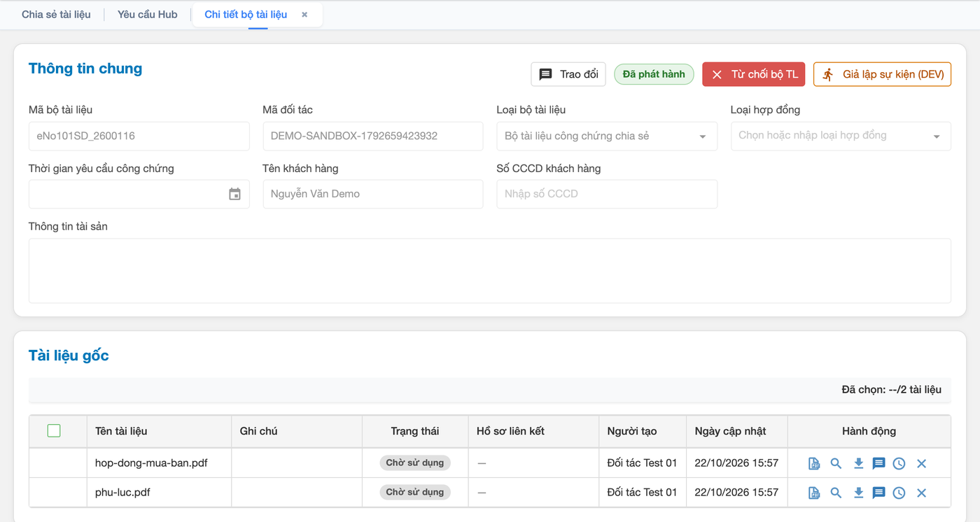Click Đã chọn: --/2 tài liệu text
Screen dimensions: 980x522
point(891,390)
